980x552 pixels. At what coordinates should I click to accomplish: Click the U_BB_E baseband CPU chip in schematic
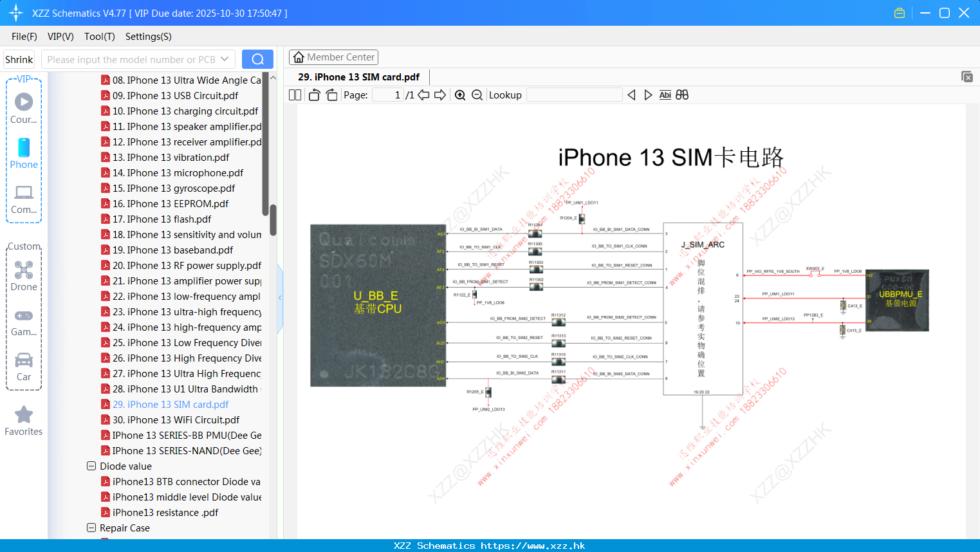pos(378,306)
